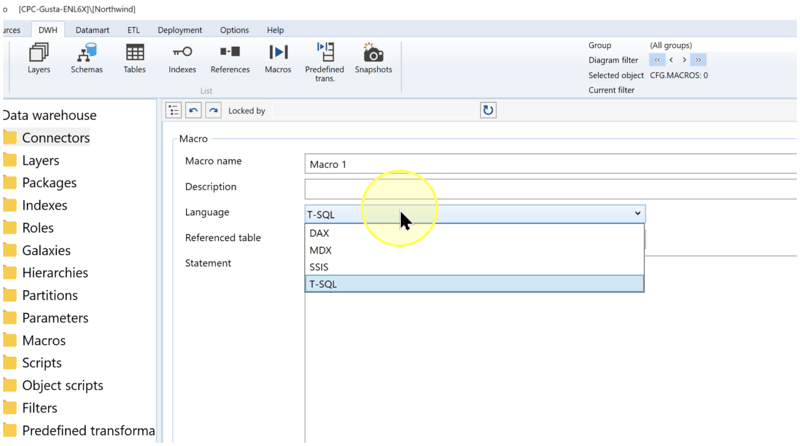Viewport: 800px width, 446px height.
Task: Click the (All groups) Group value
Action: point(670,45)
